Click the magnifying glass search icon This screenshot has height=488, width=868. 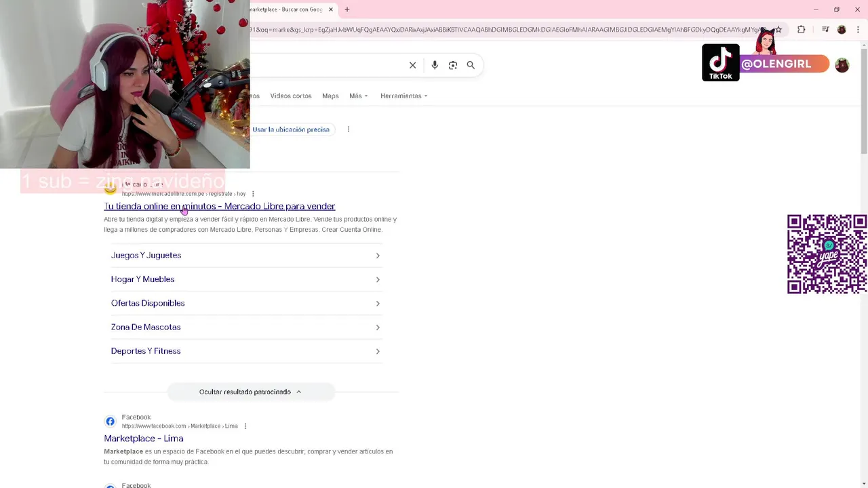pos(471,65)
